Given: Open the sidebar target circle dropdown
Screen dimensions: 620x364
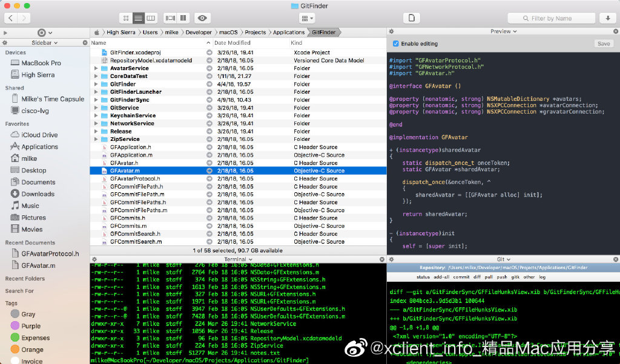Looking at the screenshot, I should click(44, 33).
